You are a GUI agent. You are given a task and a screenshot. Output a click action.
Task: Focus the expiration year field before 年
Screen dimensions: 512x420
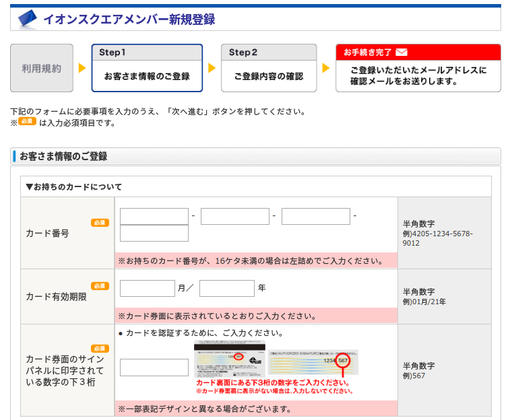[x=227, y=288]
